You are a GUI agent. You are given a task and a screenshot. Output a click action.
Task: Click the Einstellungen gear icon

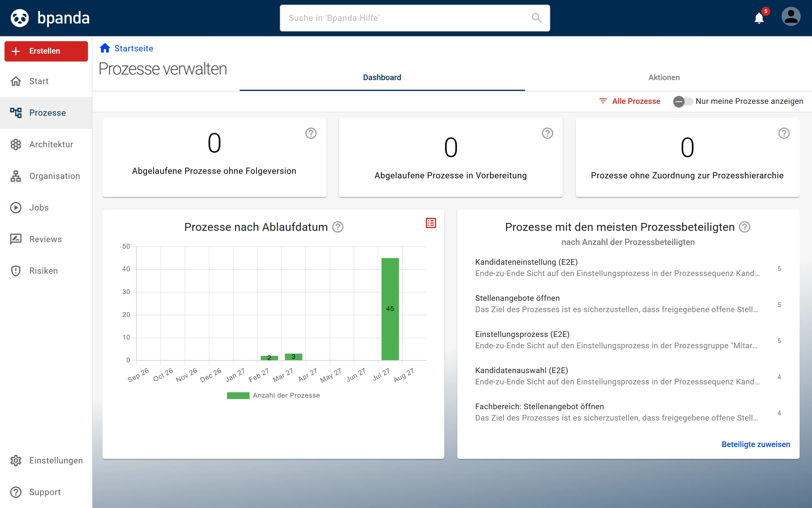coord(16,461)
